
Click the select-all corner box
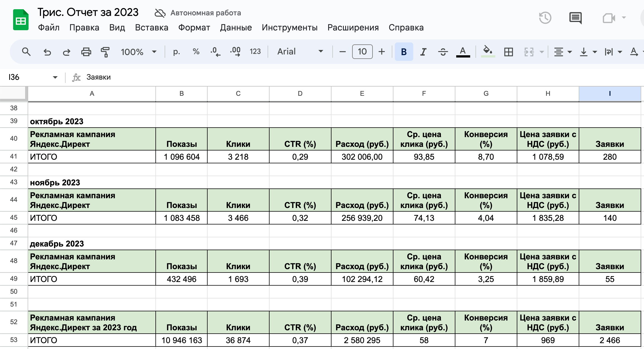[13, 93]
